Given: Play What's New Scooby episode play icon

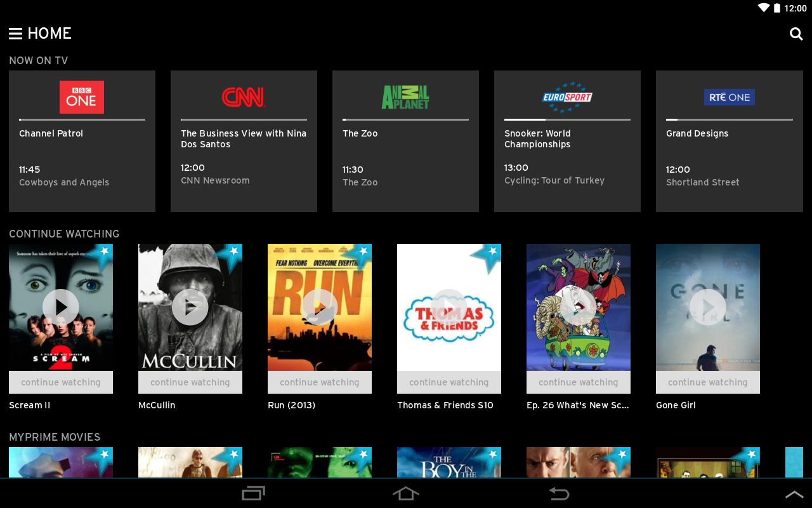Looking at the screenshot, I should (579, 307).
